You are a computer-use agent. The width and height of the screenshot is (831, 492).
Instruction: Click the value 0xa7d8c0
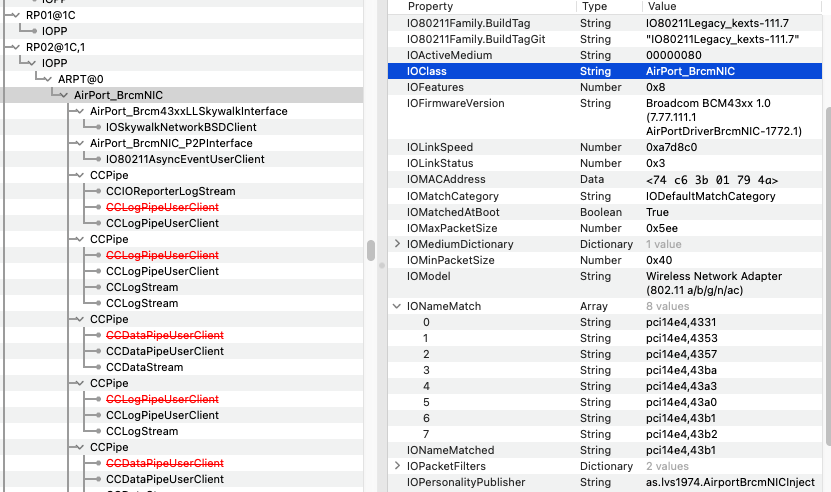click(x=671, y=147)
